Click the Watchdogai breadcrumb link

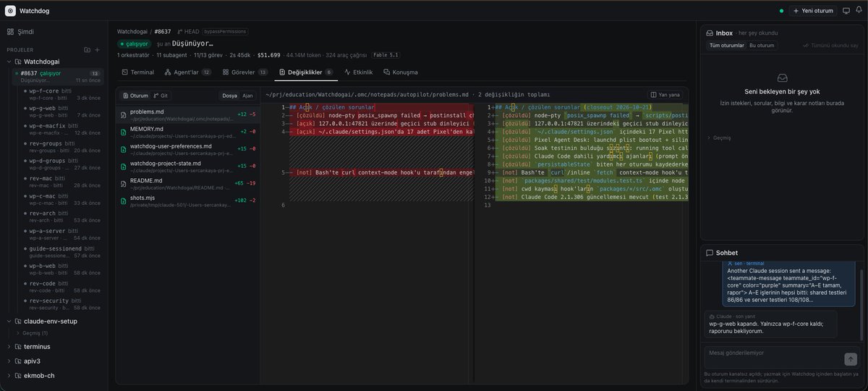pos(132,32)
